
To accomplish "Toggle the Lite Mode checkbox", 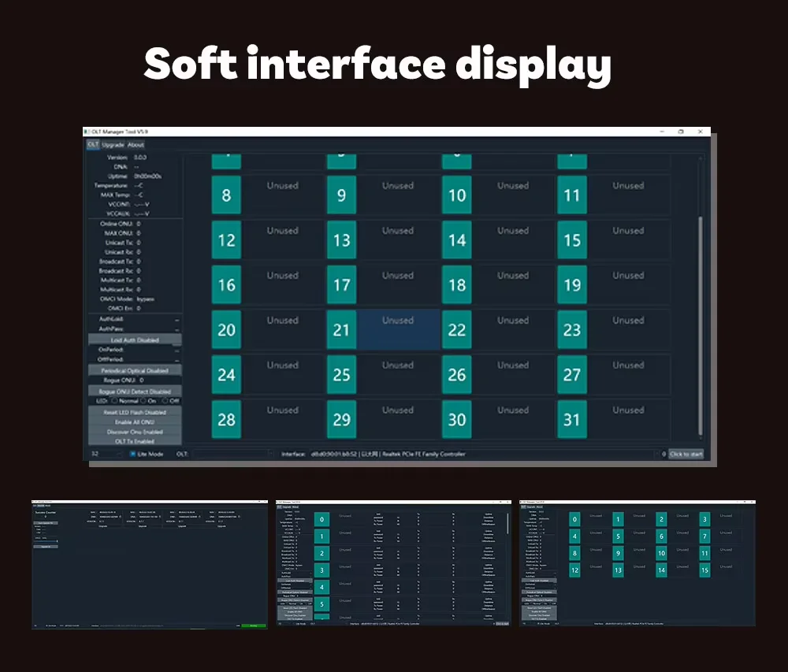I will (133, 455).
